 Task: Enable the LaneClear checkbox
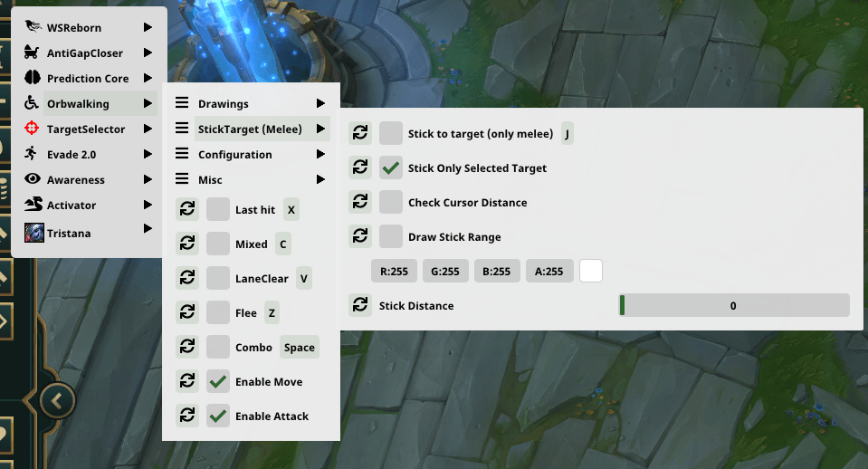(217, 277)
